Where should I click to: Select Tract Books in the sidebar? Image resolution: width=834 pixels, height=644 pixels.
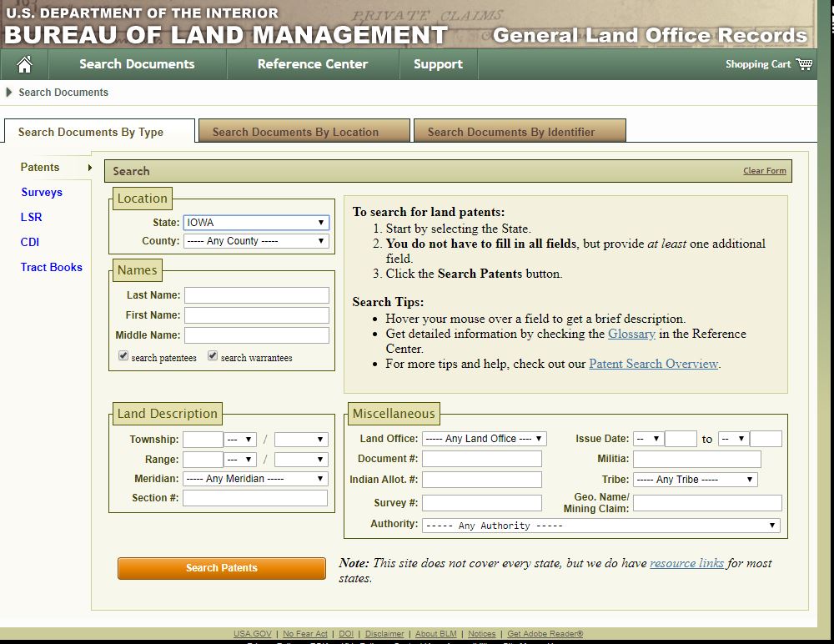52,267
